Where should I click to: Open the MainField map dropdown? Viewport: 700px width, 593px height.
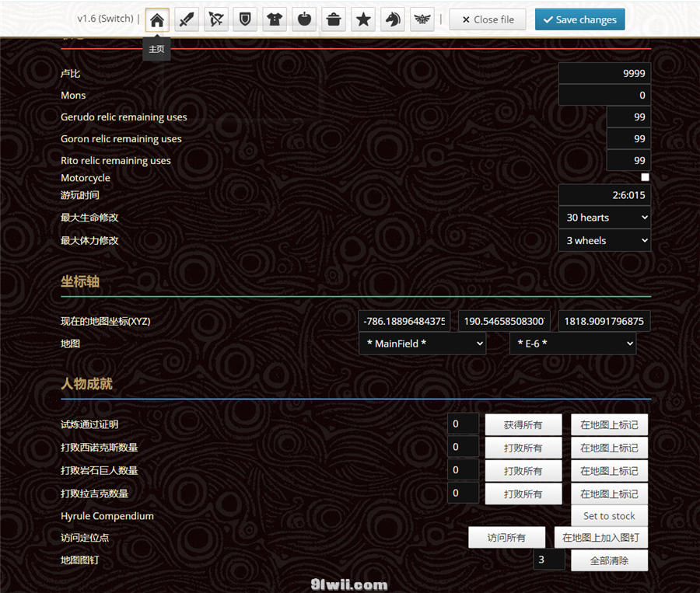[x=423, y=344]
